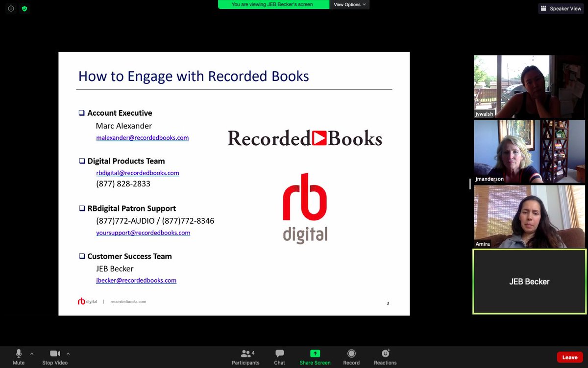Leave the meeting

pyautogui.click(x=569, y=357)
